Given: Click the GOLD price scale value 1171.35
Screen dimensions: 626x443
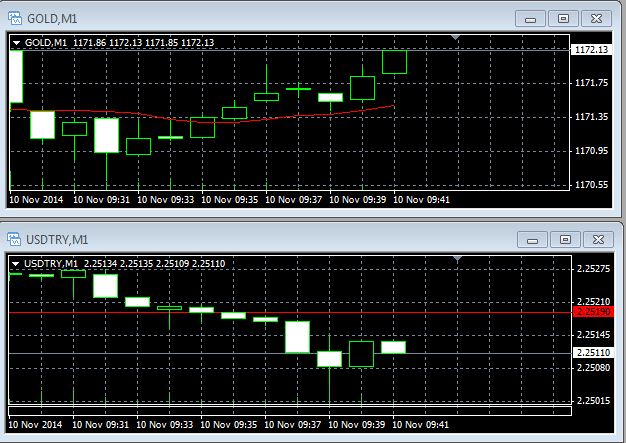Looking at the screenshot, I should pos(591,117).
